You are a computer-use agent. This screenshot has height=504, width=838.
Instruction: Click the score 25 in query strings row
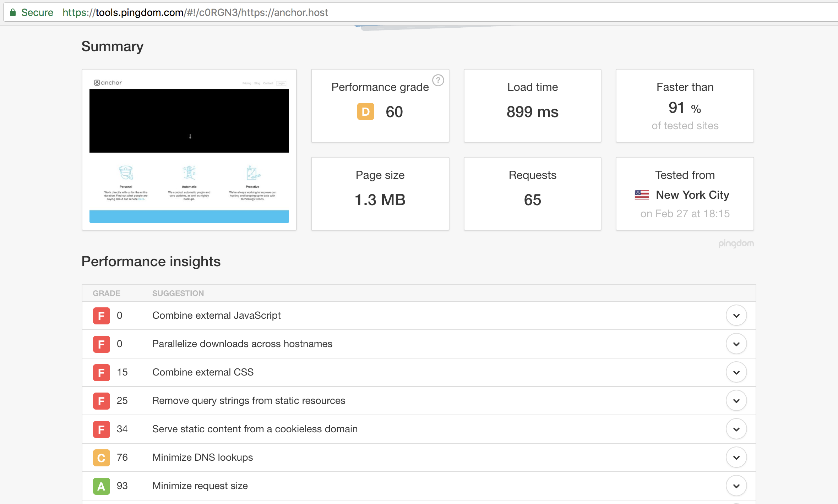pos(122,401)
